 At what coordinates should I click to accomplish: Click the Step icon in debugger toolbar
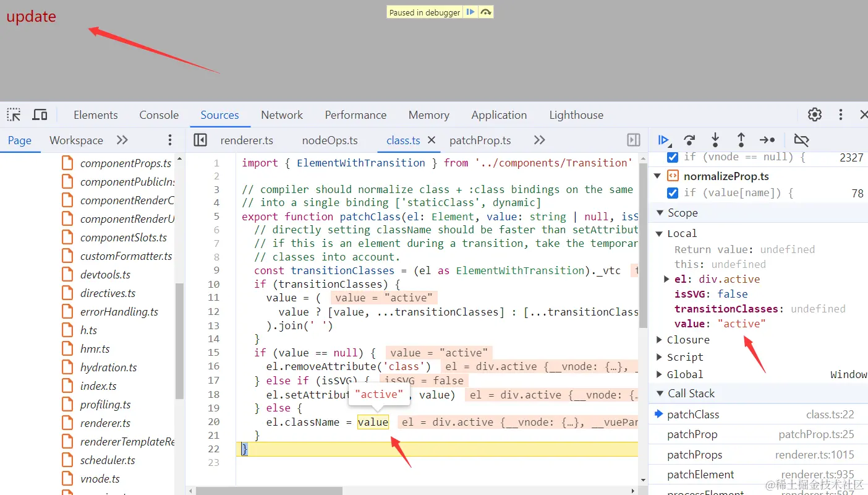767,140
